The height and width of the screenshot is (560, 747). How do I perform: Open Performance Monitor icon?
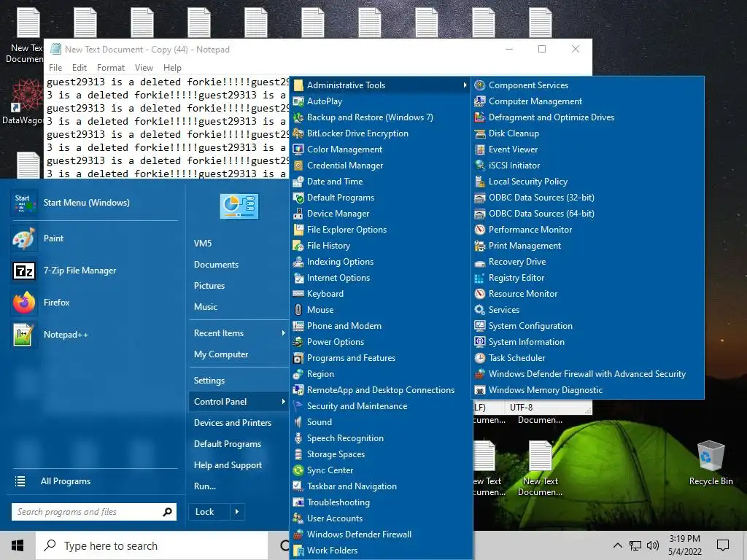click(480, 230)
